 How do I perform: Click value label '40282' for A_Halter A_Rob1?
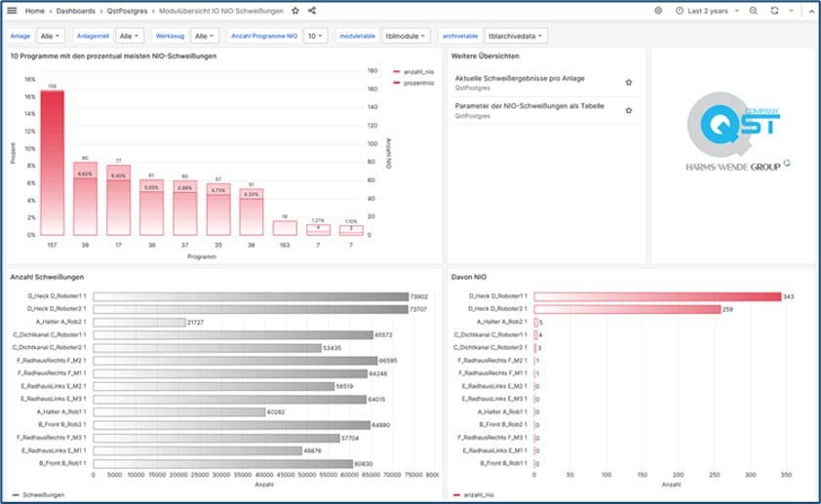pyautogui.click(x=276, y=412)
